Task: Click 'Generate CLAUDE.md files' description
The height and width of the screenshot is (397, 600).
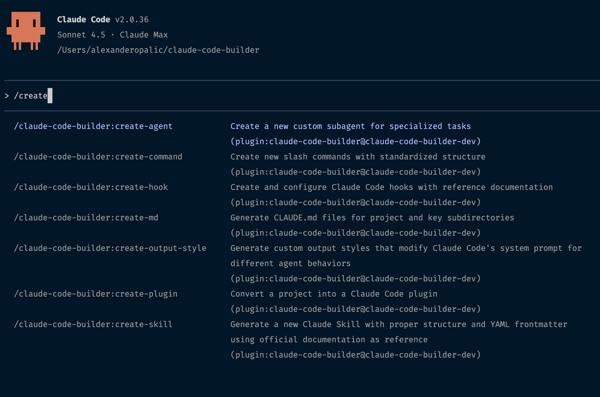Action: pyautogui.click(x=372, y=217)
